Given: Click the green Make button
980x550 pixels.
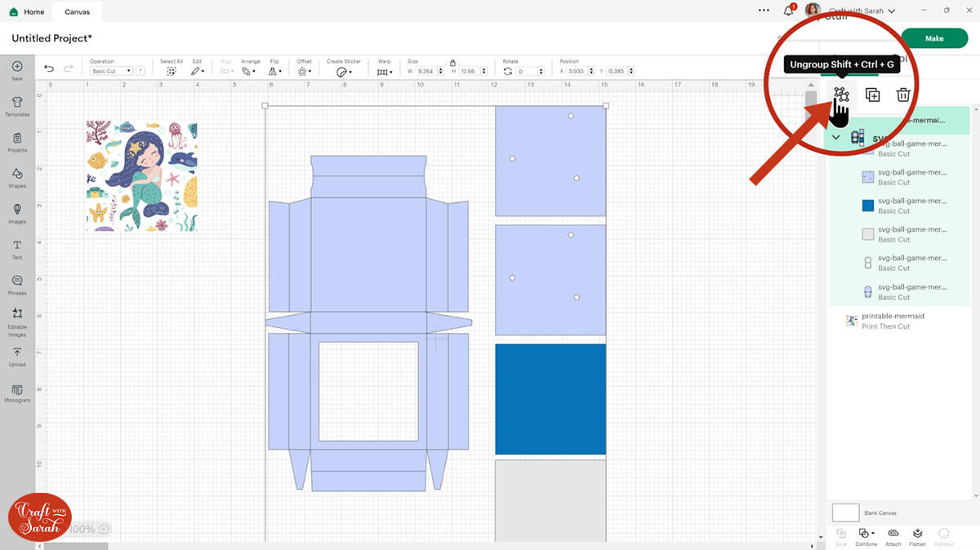Looking at the screenshot, I should coord(934,38).
